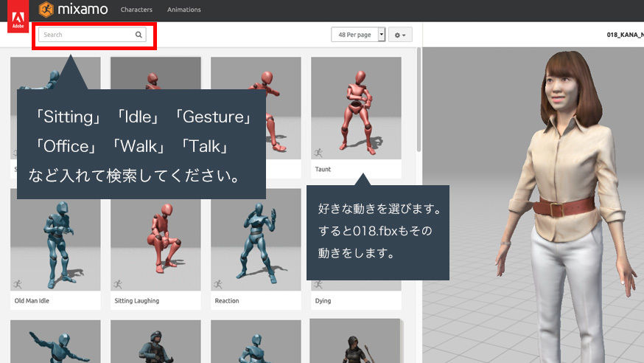The image size is (644, 363).
Task: Select the Reaction animation thumbnail
Action: point(256,240)
